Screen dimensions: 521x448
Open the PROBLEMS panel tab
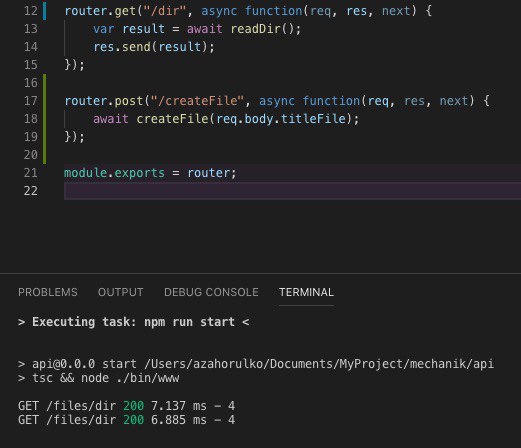pos(48,292)
